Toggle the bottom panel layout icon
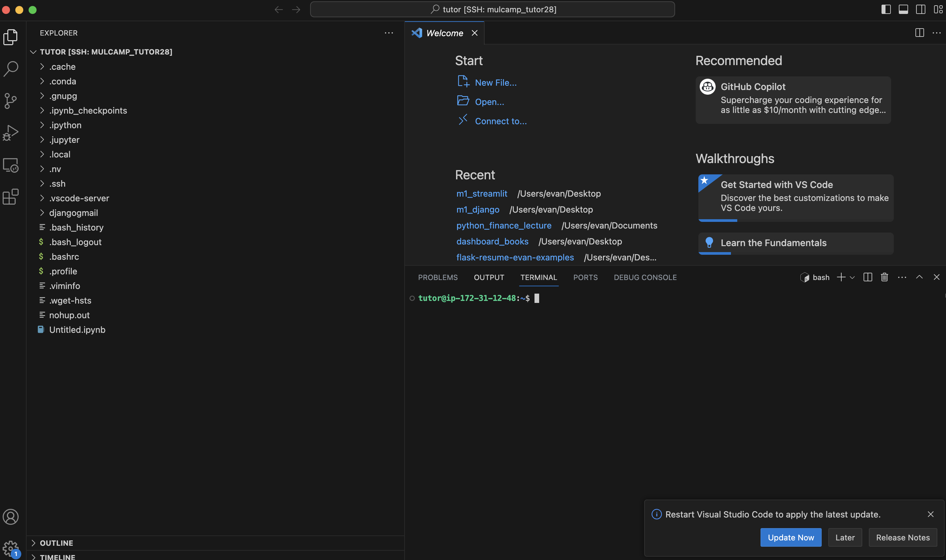The image size is (946, 560). click(903, 9)
